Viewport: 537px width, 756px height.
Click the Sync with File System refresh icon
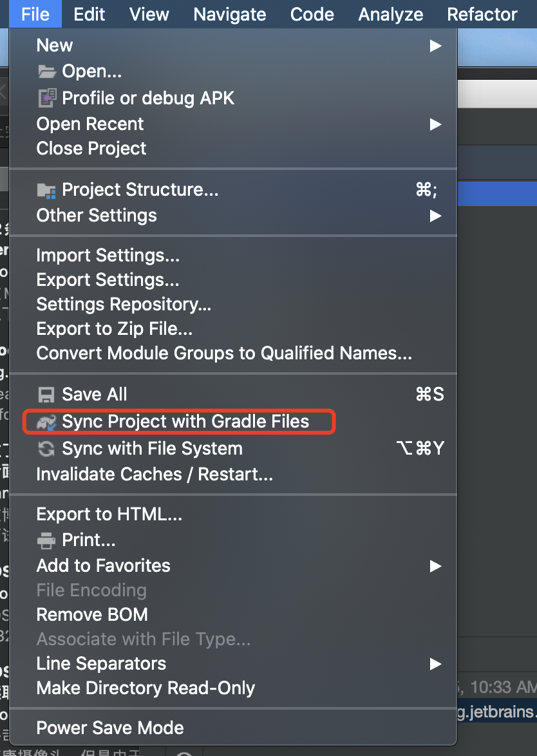[46, 448]
